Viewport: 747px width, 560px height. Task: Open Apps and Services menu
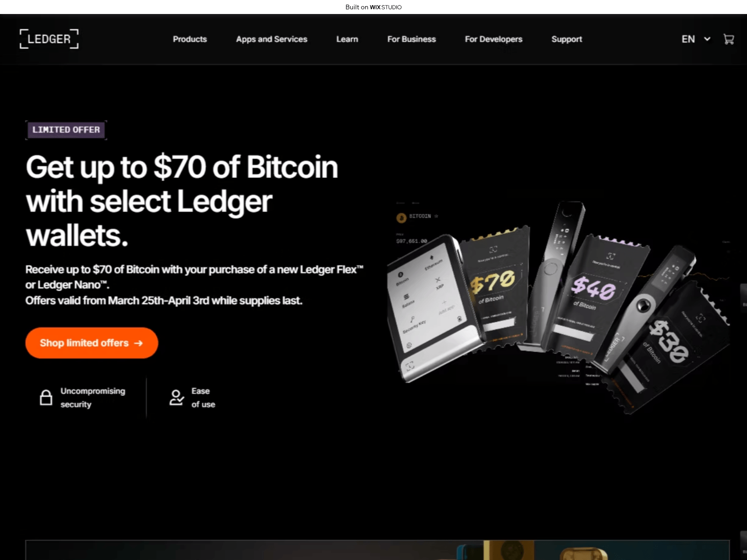point(272,39)
